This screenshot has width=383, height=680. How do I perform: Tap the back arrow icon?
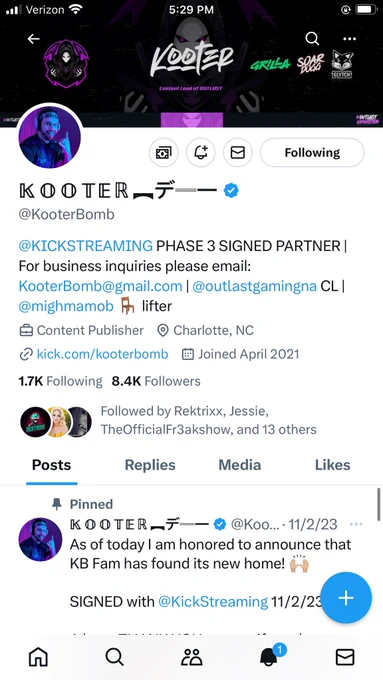[33, 39]
